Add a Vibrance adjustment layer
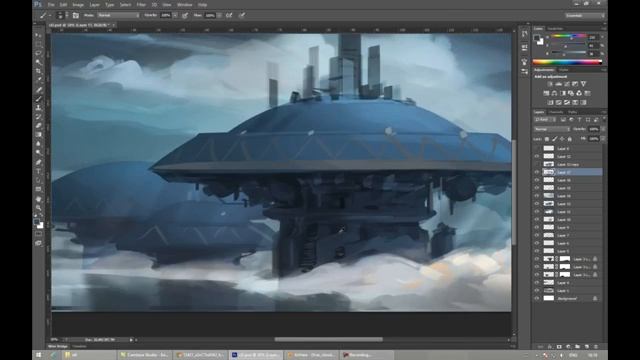640x360 pixels. [583, 84]
